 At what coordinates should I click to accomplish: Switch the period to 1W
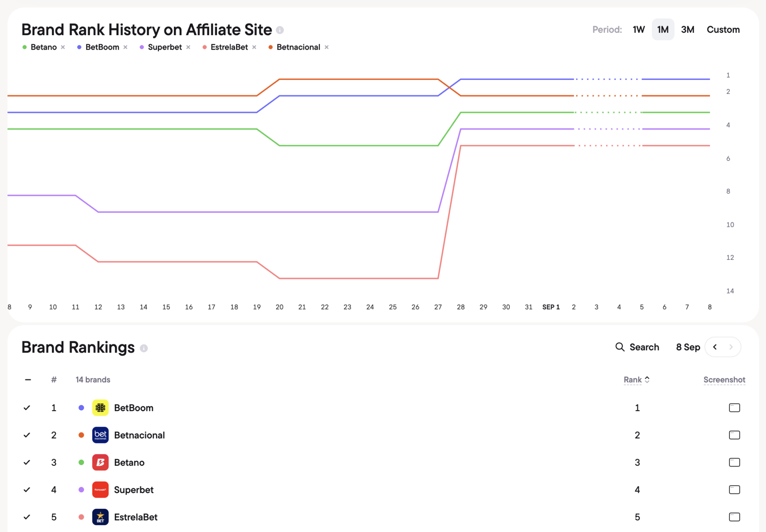(639, 30)
